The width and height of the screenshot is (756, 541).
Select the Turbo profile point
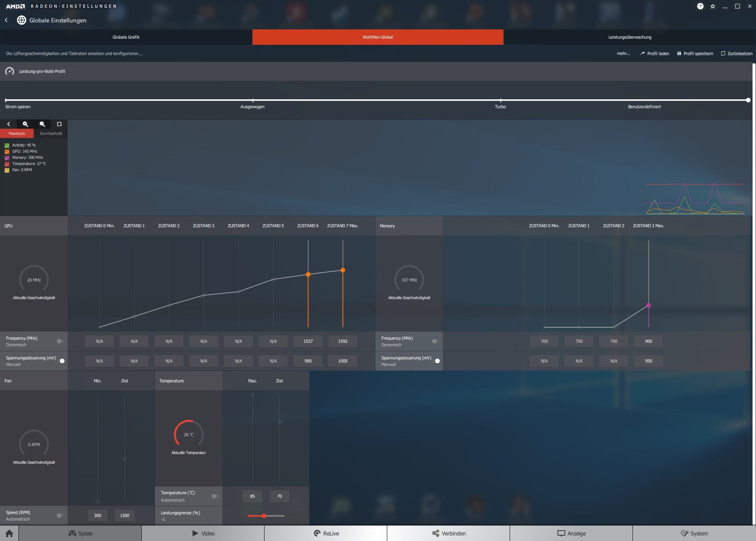click(x=500, y=100)
